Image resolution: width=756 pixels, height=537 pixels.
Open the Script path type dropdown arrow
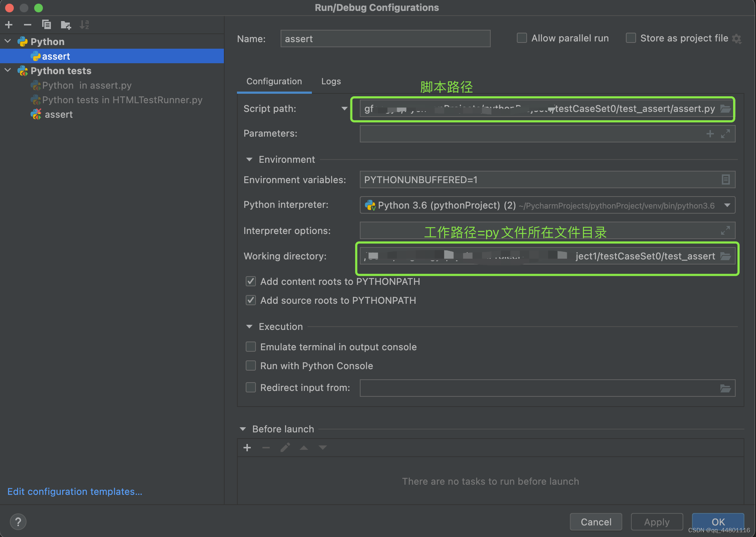(x=344, y=109)
